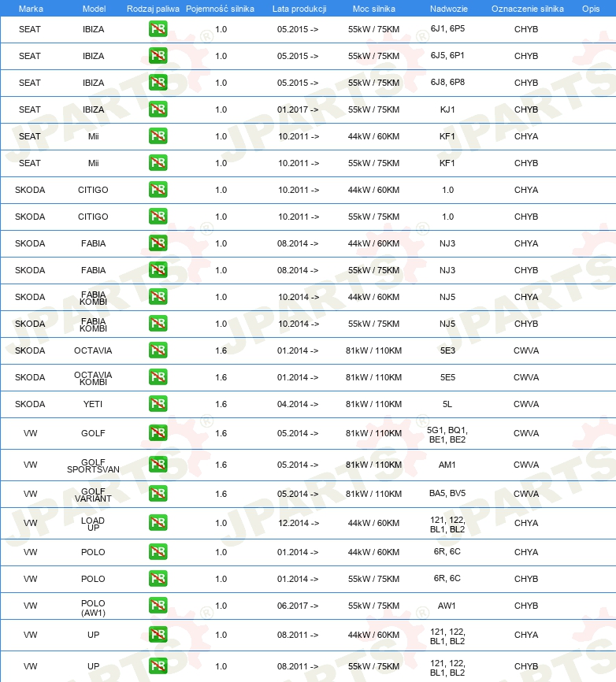The image size is (616, 682).
Task: Click the Oznaczenie silnika column header
Action: (527, 9)
